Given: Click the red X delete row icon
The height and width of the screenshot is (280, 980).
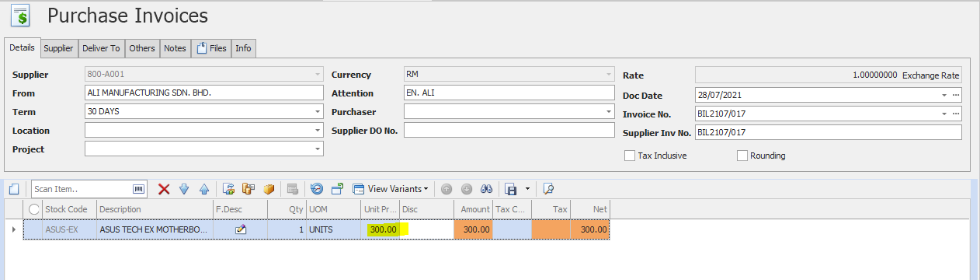Looking at the screenshot, I should 164,188.
